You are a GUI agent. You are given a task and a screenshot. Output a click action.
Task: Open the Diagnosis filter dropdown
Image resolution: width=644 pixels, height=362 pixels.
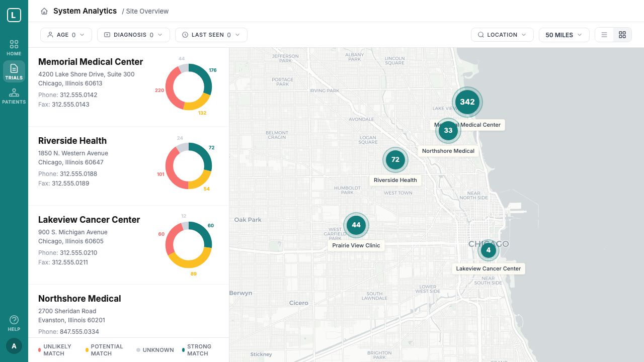click(x=133, y=35)
